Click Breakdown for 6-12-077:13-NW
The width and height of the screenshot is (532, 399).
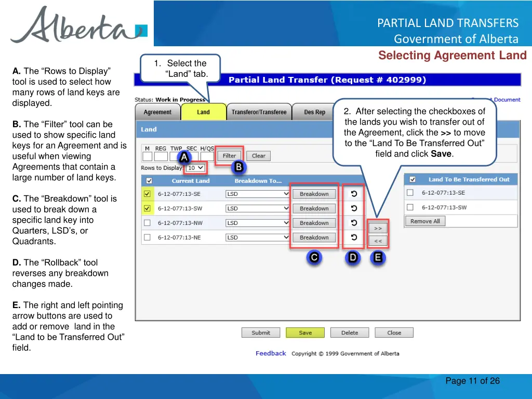coord(314,223)
